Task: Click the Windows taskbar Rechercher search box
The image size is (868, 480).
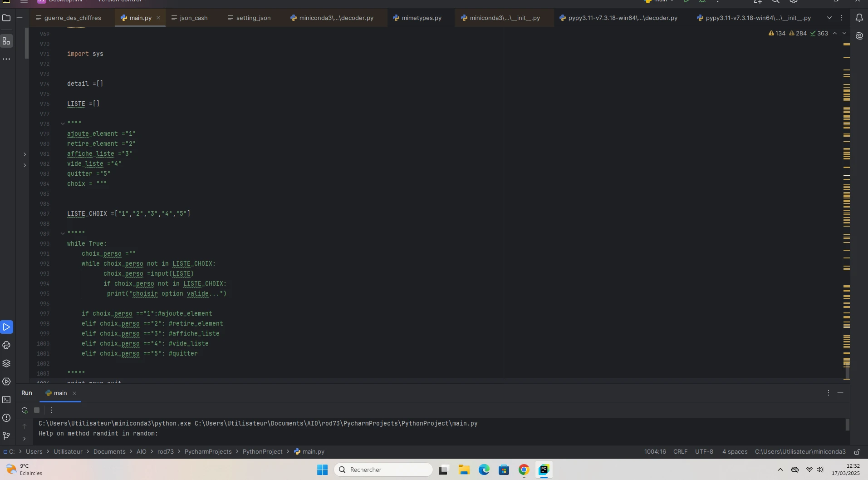Action: coord(383,470)
